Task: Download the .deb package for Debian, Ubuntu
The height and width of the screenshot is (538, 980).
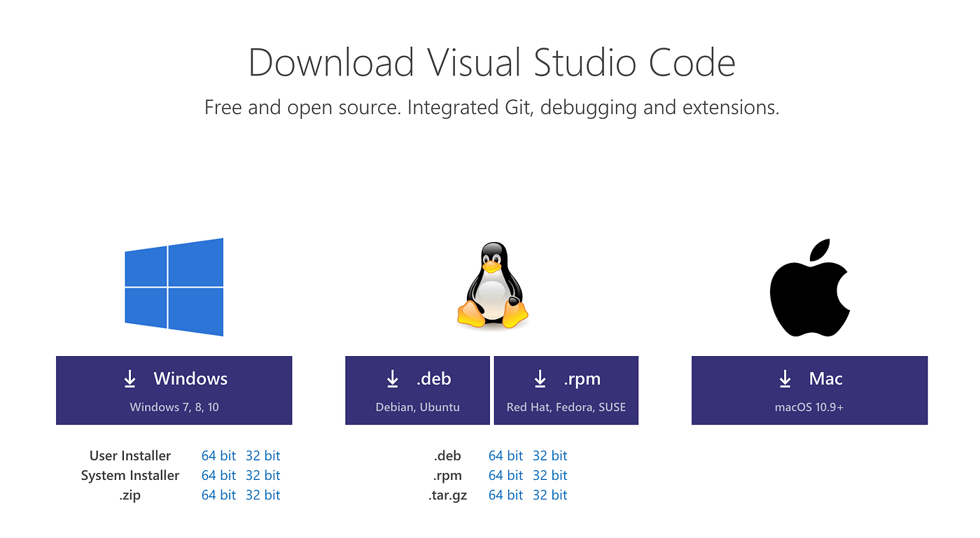Action: [x=416, y=390]
